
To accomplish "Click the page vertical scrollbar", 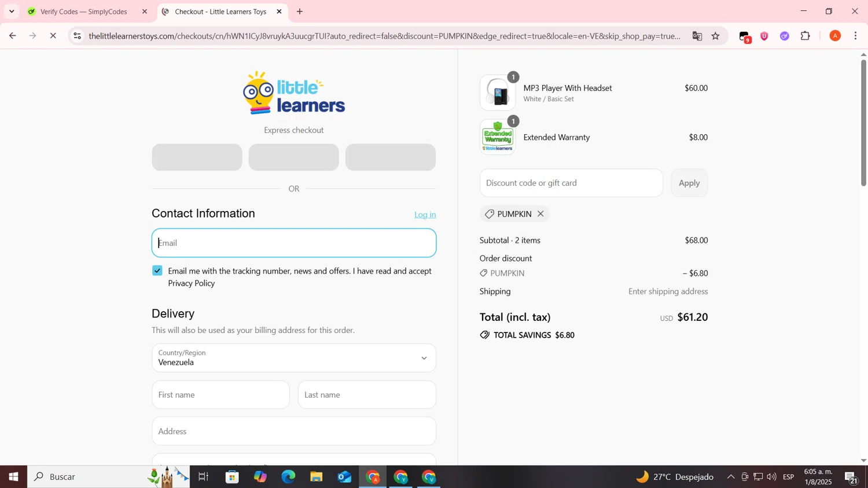I will point(863,123).
